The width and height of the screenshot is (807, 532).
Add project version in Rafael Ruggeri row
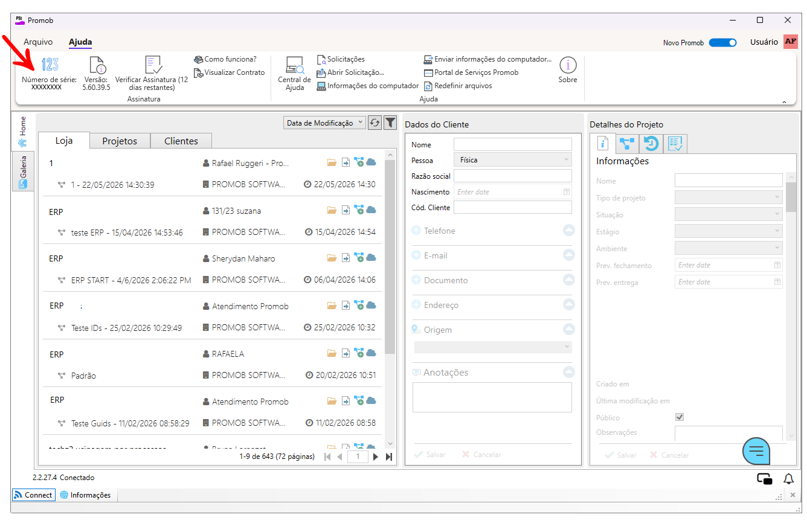click(x=359, y=162)
